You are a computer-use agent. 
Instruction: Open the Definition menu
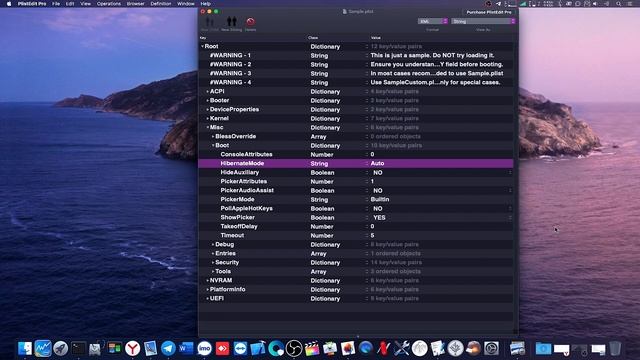(x=161, y=4)
